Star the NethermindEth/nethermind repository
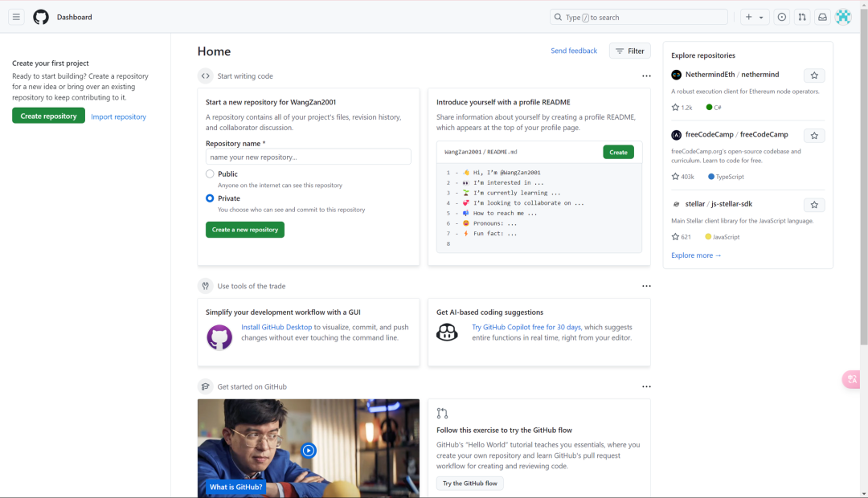Viewport: 868px width, 498px height. pos(814,76)
